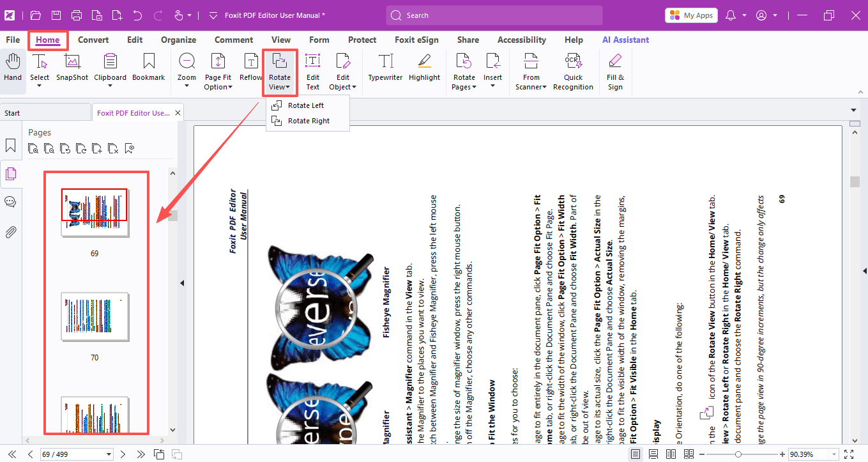Click the Search box
This screenshot has width=868, height=462.
494,15
